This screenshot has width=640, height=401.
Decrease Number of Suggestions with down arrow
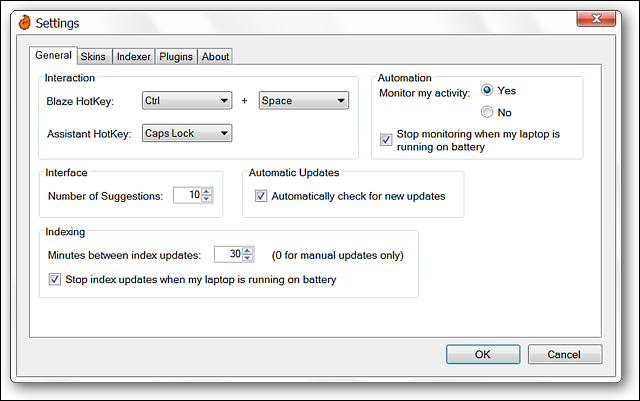click(207, 198)
